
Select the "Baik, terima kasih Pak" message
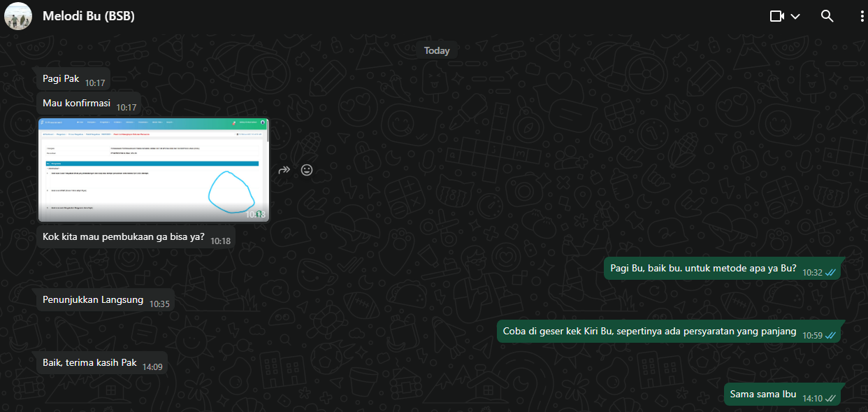click(102, 364)
